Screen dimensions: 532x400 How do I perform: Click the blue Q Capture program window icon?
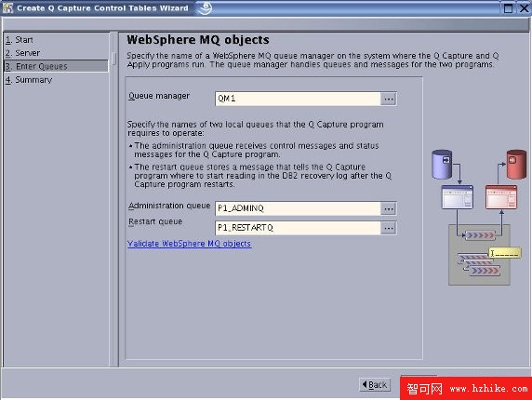click(x=458, y=197)
